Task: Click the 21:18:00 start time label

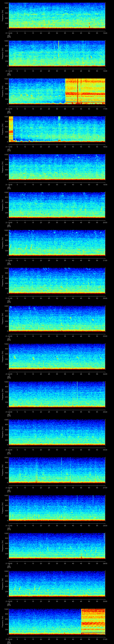Action: click(9, 184)
